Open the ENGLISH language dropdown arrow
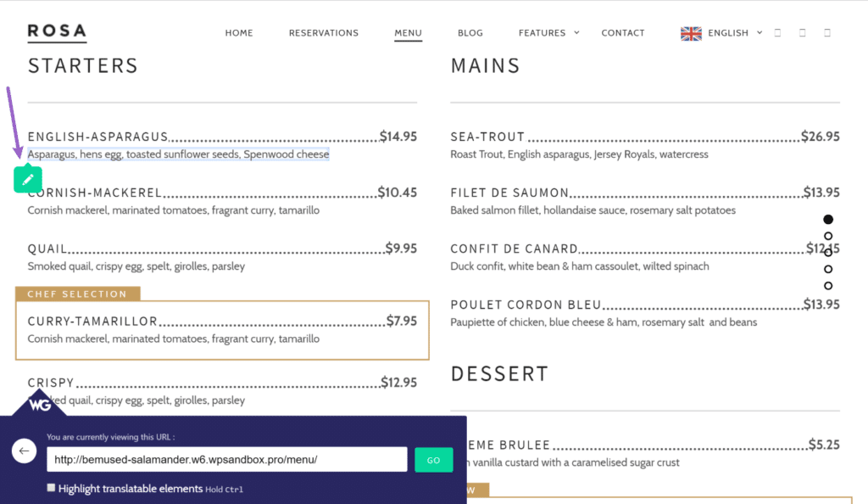The image size is (868, 504). (759, 33)
